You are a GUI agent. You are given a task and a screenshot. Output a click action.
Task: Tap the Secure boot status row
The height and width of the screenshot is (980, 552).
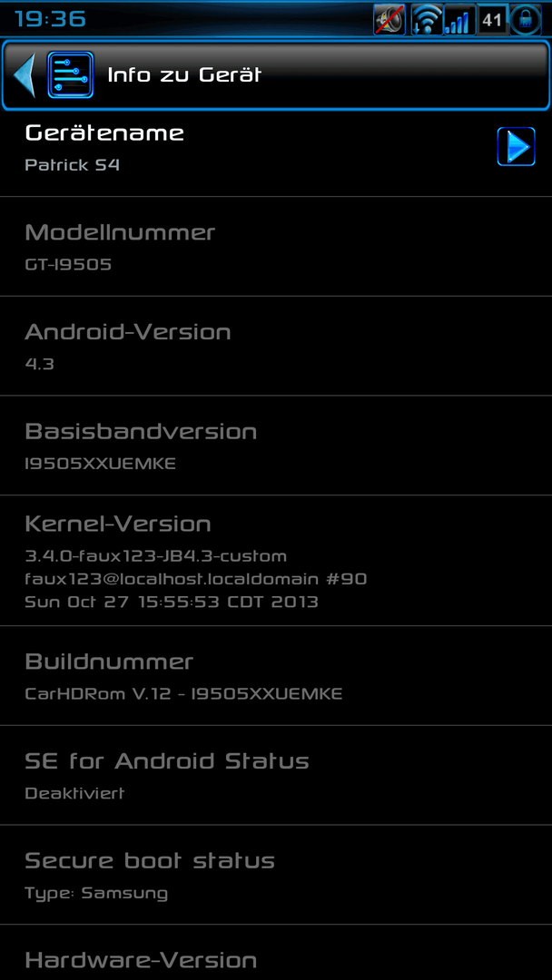click(x=276, y=875)
